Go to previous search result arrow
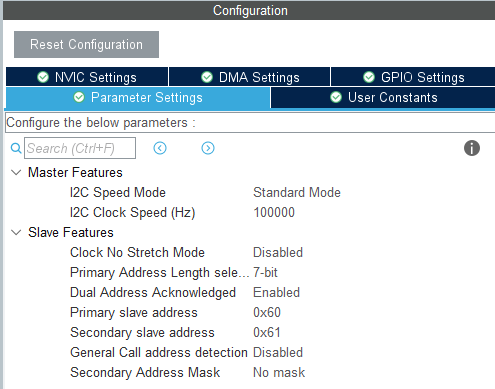This screenshot has height=389, width=495. pos(160,148)
